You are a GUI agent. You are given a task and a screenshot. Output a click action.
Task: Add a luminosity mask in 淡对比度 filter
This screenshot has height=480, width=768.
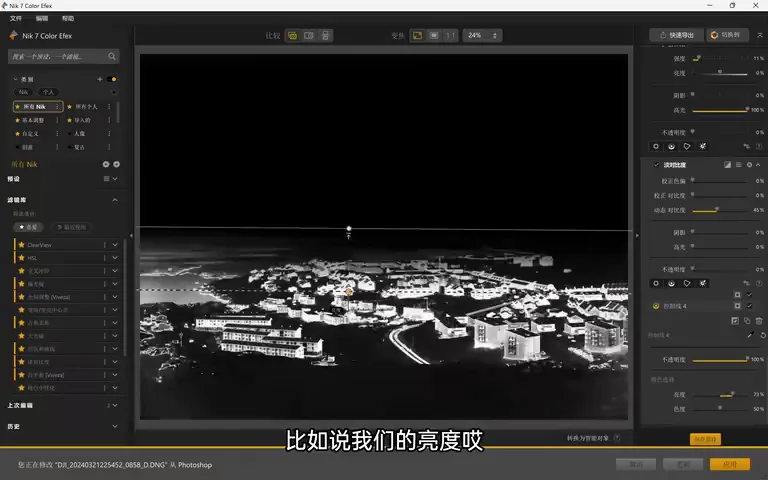(x=703, y=284)
